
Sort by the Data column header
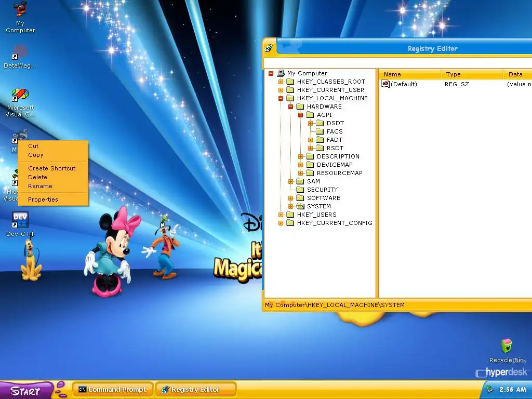point(518,74)
